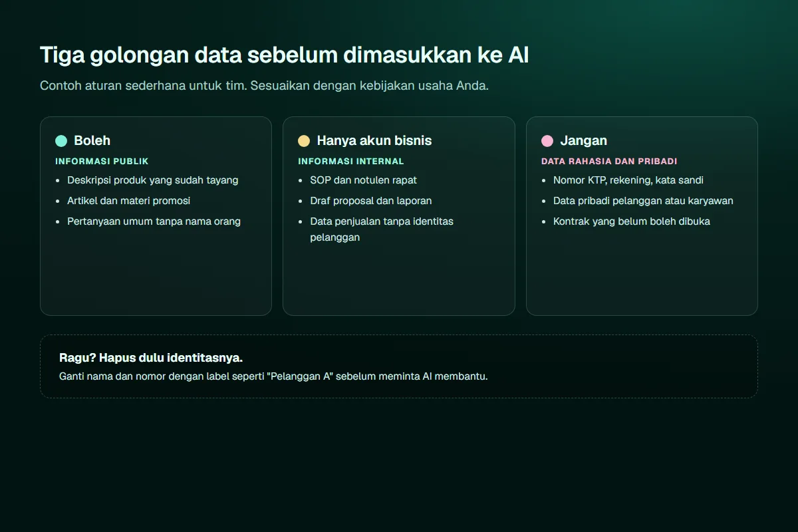Screen dimensions: 798x532
Task: Click "Ragu? Hapus dulu identitasnya." heading
Action: tap(151, 358)
